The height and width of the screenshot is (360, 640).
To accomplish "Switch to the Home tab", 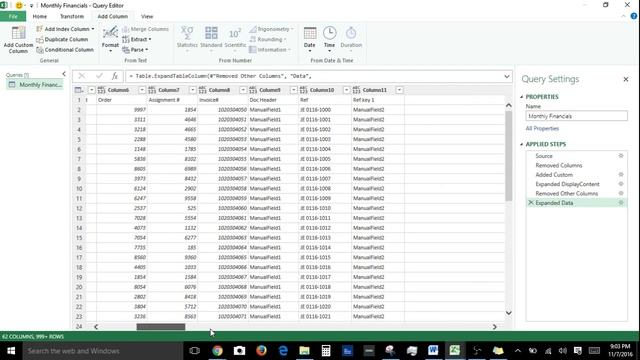I will [40, 16].
